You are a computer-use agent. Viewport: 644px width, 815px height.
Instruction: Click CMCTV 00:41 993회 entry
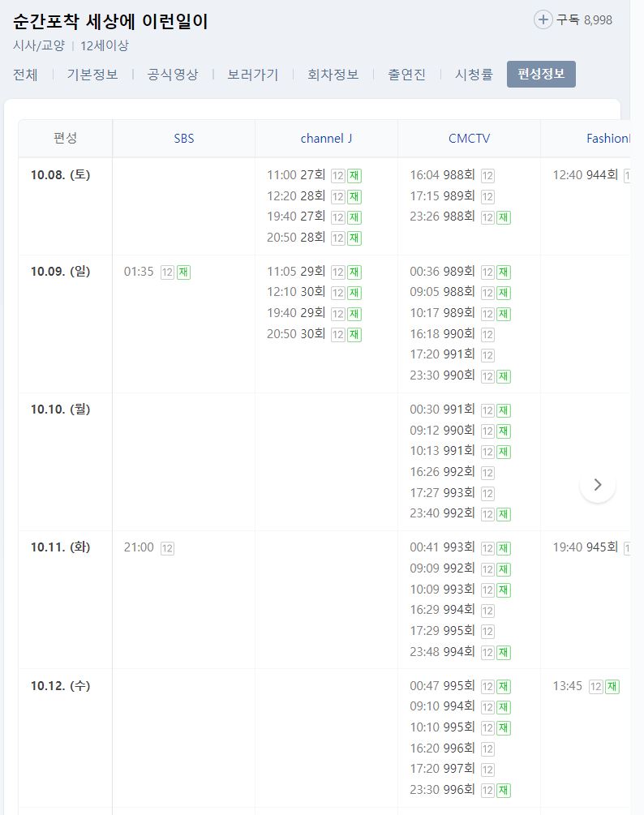pos(460,547)
